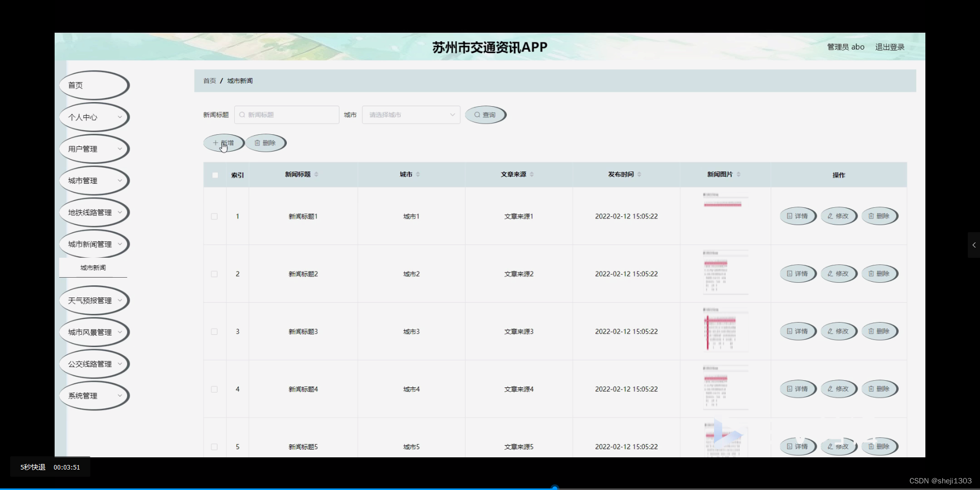Open 天气预报管理 from the sidebar
This screenshot has height=490, width=980.
(x=93, y=300)
